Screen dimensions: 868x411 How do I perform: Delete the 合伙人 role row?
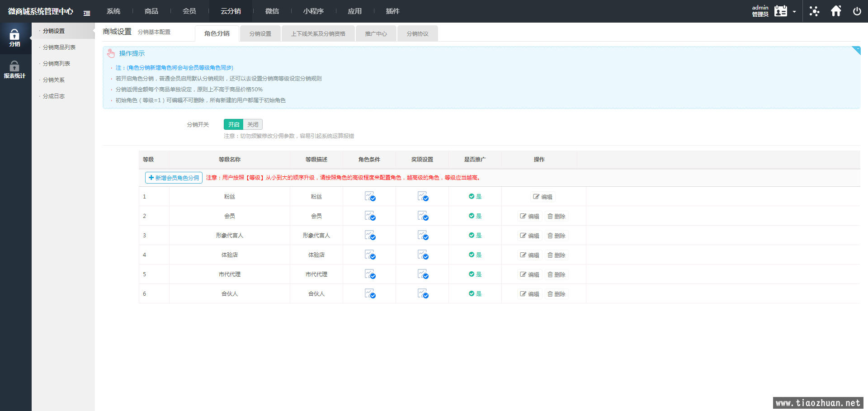pyautogui.click(x=557, y=294)
